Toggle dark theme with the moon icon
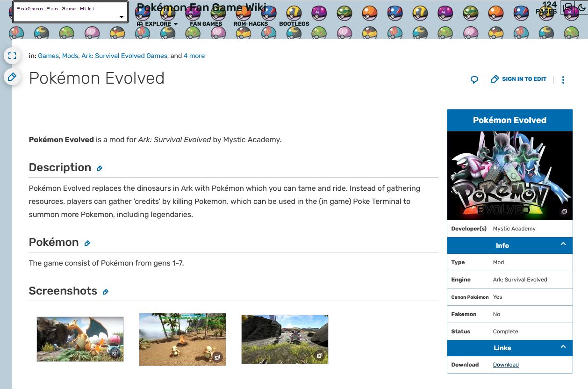Screen dimensions: 588x389 click(582, 7)
